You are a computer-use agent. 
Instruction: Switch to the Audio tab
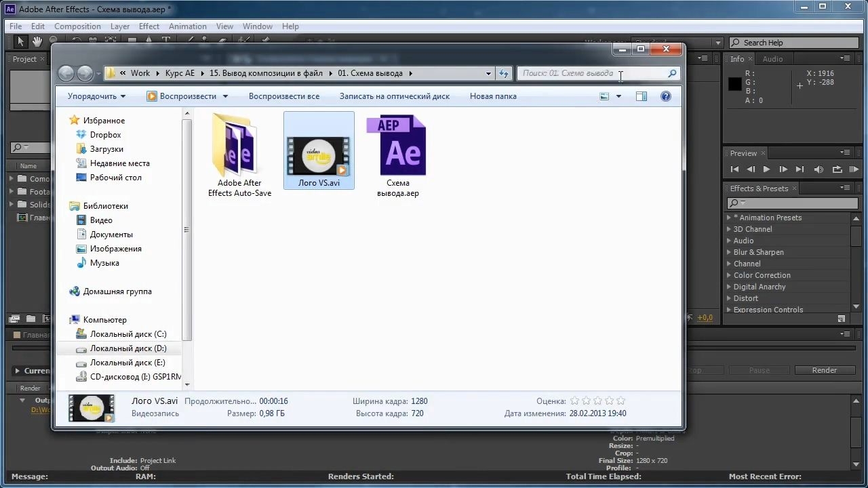point(772,59)
